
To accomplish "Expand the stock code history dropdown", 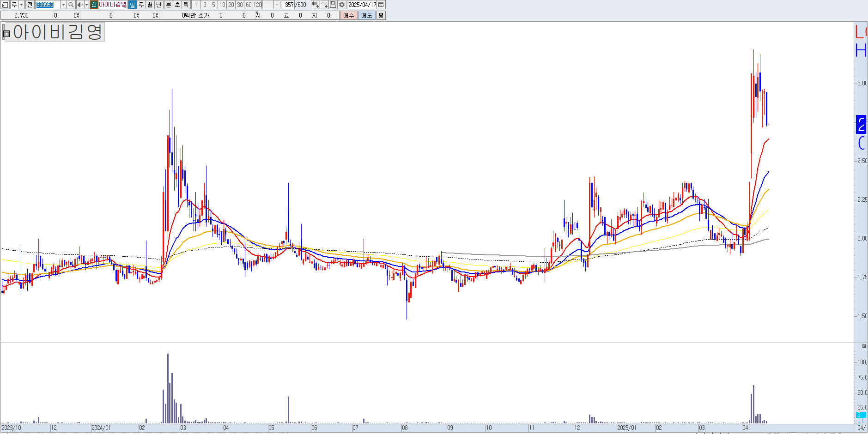I will click(63, 5).
